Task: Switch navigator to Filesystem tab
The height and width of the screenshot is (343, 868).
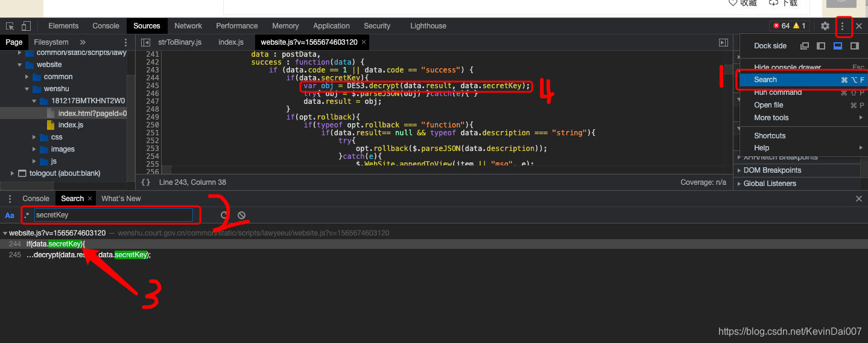Action: point(51,42)
